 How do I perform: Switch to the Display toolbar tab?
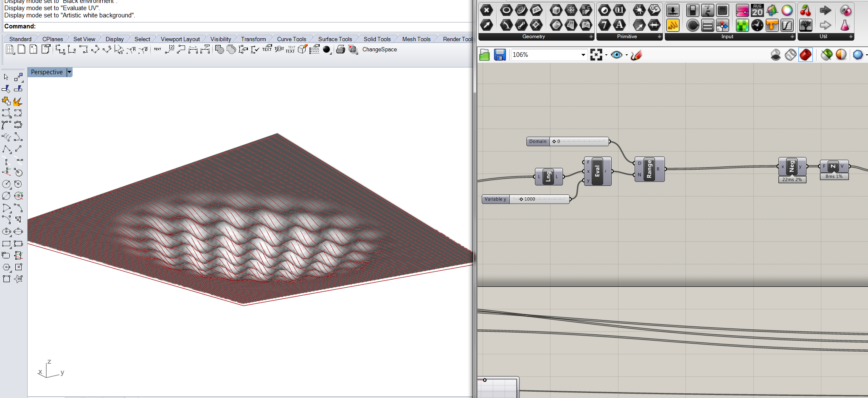click(x=115, y=39)
